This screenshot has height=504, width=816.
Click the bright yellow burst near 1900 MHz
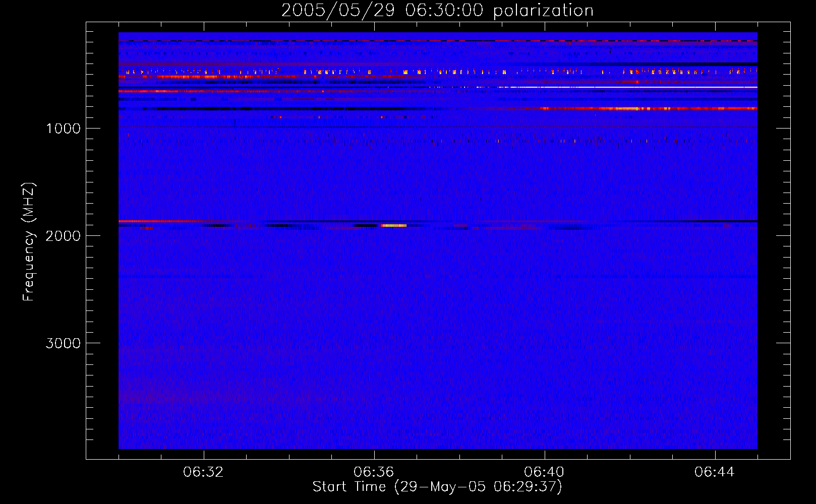pos(394,226)
